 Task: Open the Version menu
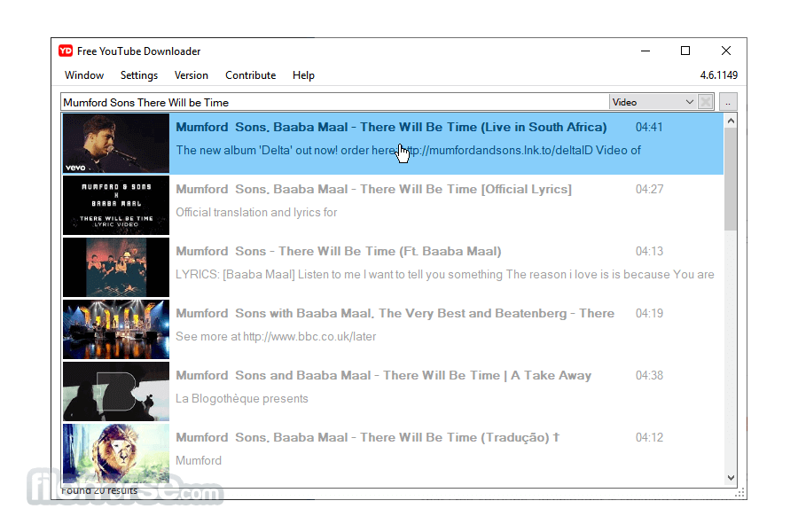click(192, 75)
